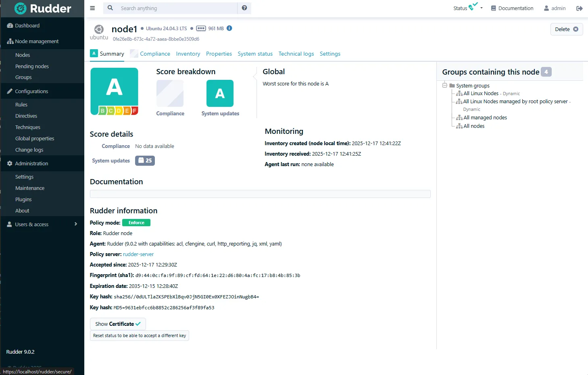This screenshot has width=588, height=375.
Task: Click the Delete node button
Action: (566, 29)
